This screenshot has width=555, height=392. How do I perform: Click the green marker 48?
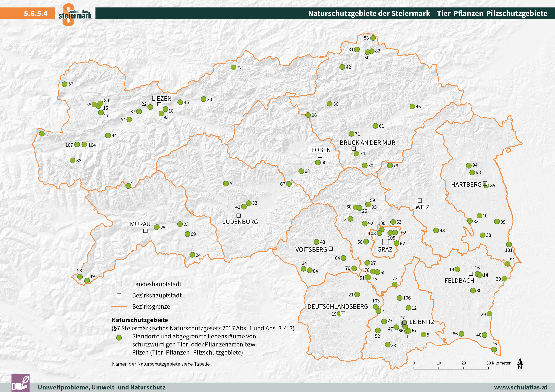click(436, 230)
